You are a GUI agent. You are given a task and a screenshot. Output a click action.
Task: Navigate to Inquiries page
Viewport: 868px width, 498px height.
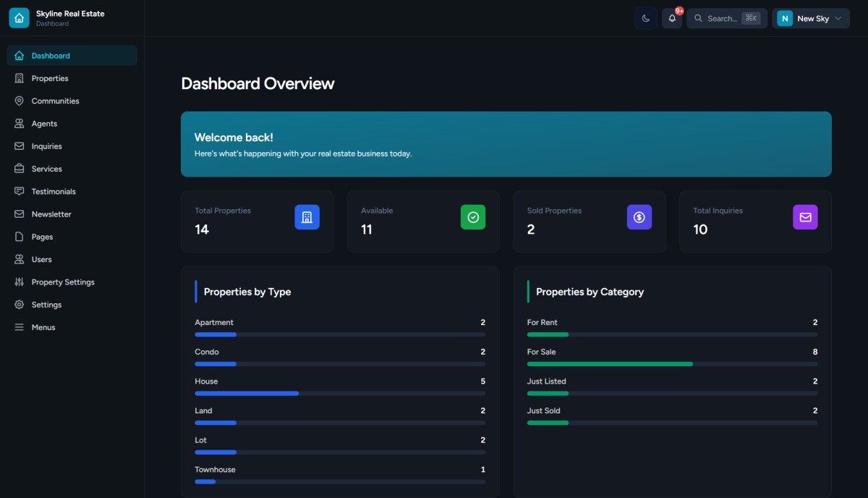click(72, 146)
